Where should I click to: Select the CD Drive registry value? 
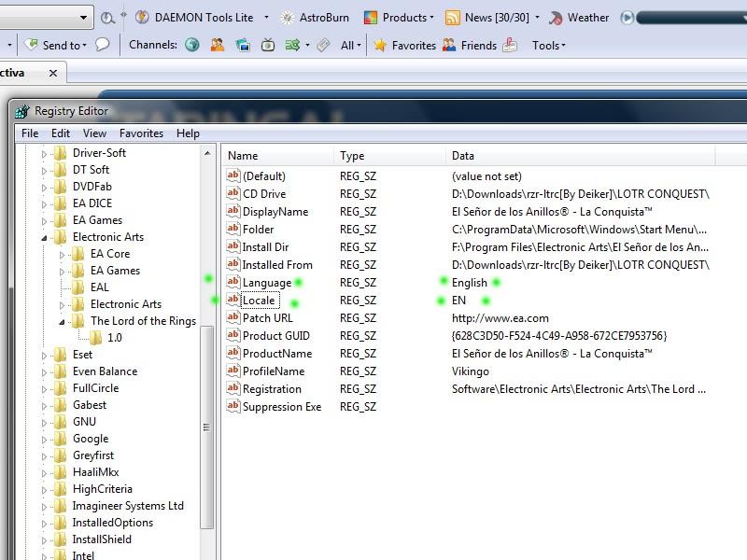pyautogui.click(x=264, y=194)
